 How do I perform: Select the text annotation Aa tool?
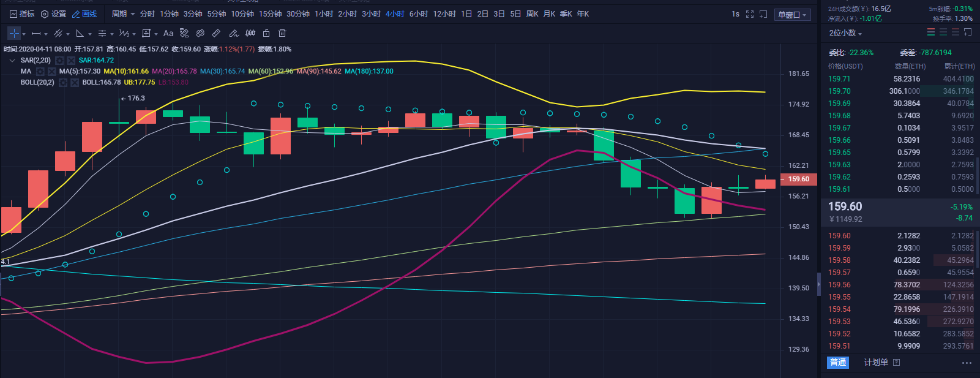pos(168,33)
